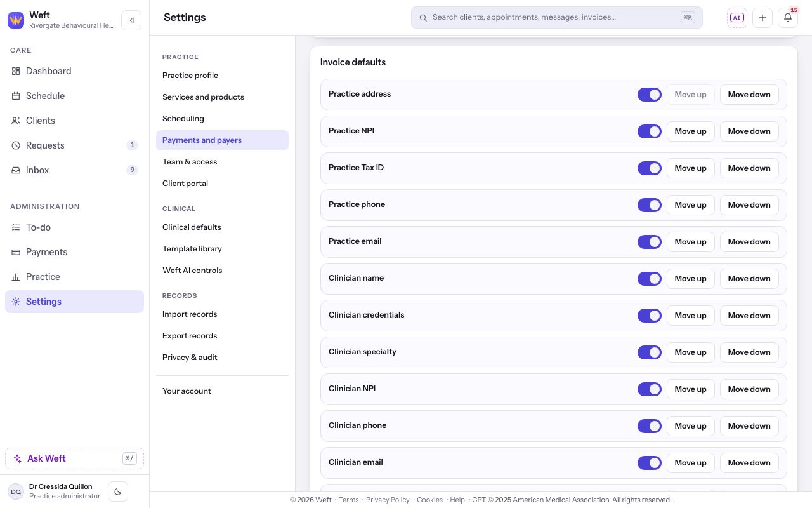This screenshot has height=508, width=812.
Task: Turn off the Practice NPI toggle
Action: click(650, 131)
